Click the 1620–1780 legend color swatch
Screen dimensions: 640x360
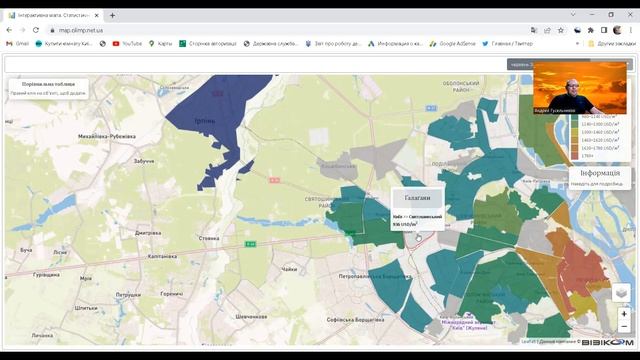[575, 148]
